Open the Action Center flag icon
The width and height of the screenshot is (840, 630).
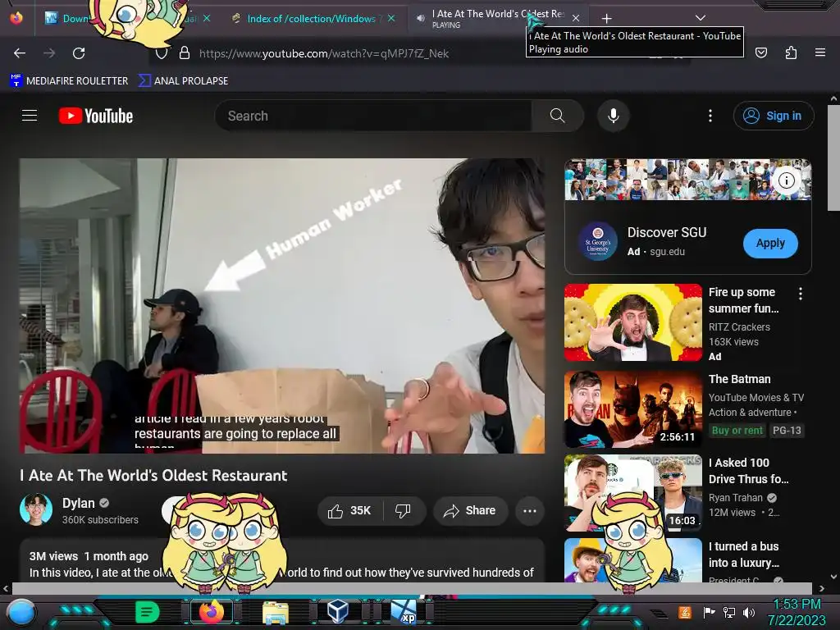click(710, 612)
